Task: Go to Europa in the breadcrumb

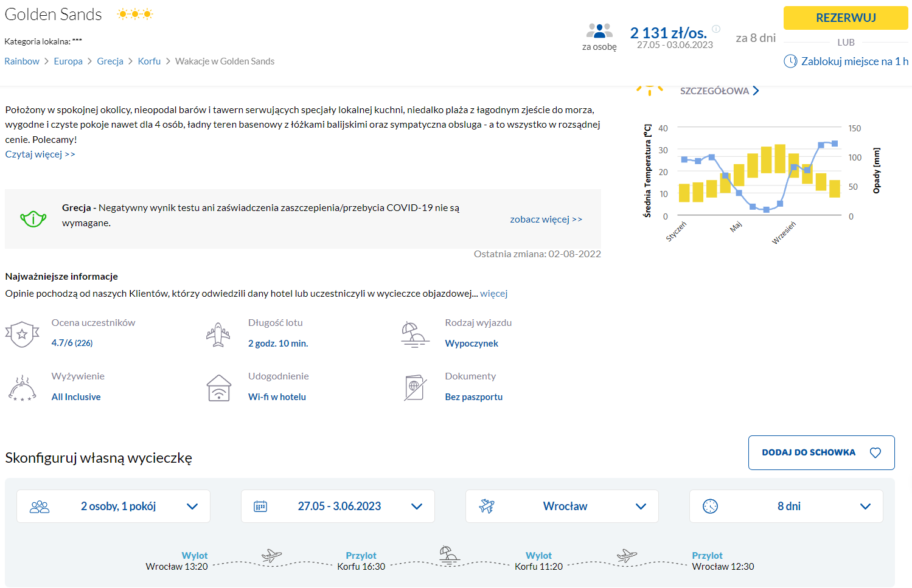Action: [68, 61]
